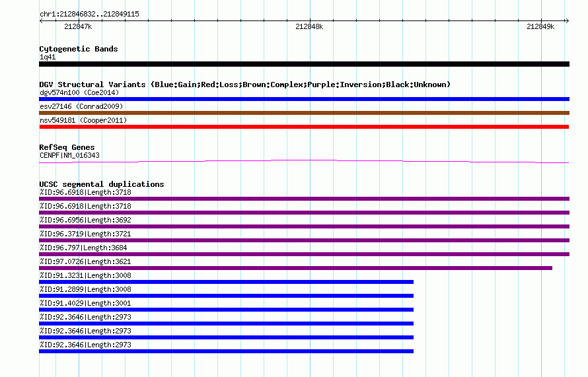Click the 1q41 band label

48,57
